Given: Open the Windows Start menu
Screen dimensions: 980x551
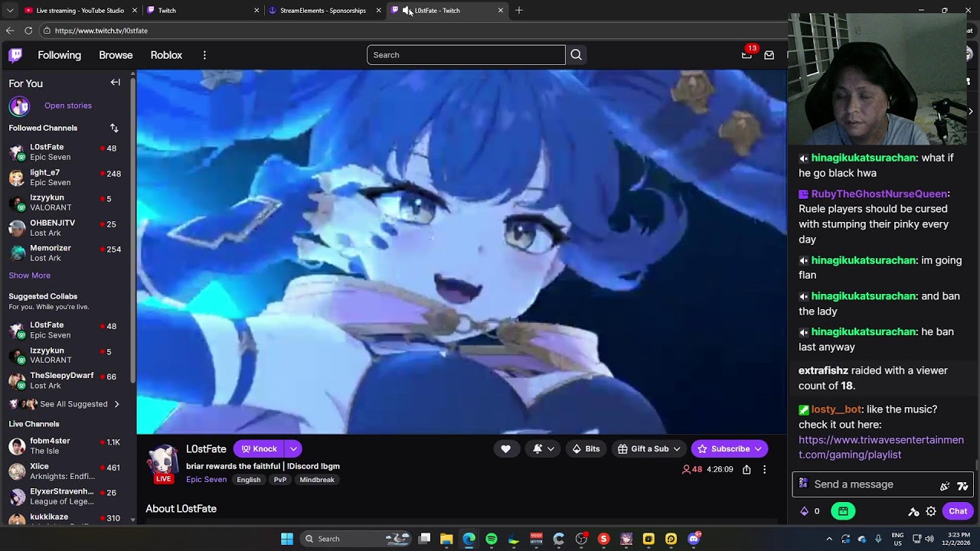Looking at the screenshot, I should [x=287, y=539].
